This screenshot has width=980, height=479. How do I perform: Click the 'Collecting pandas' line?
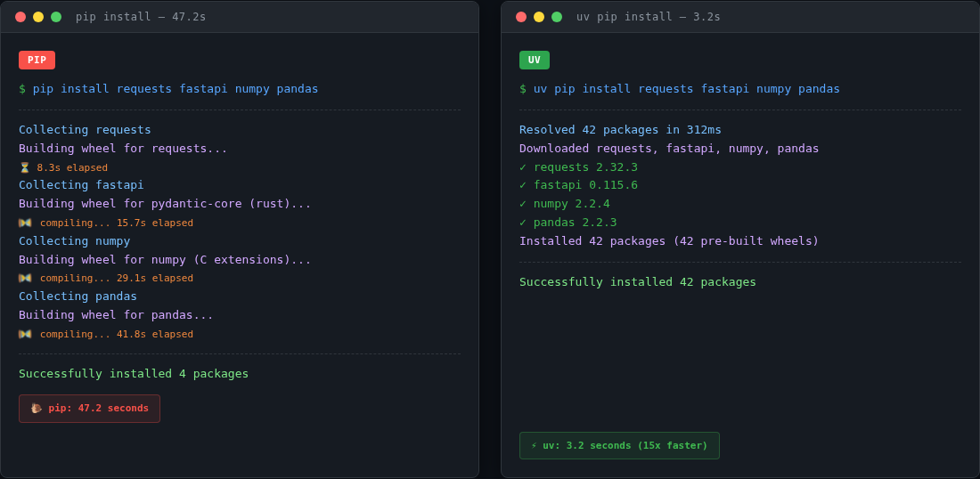pos(78,296)
